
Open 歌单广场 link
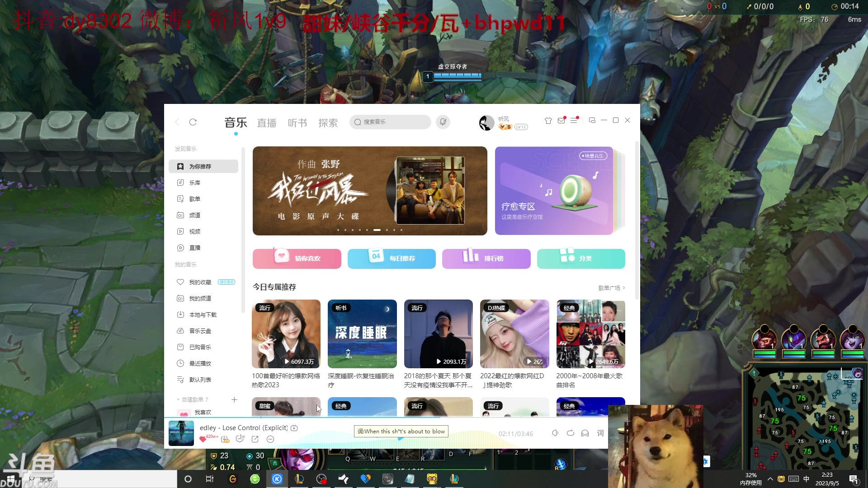click(x=612, y=288)
